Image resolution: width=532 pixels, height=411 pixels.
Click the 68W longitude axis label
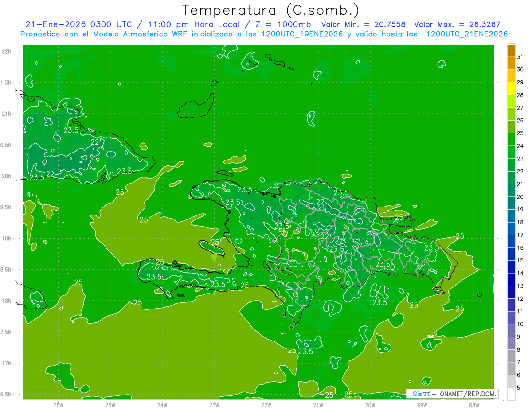pos(474,405)
